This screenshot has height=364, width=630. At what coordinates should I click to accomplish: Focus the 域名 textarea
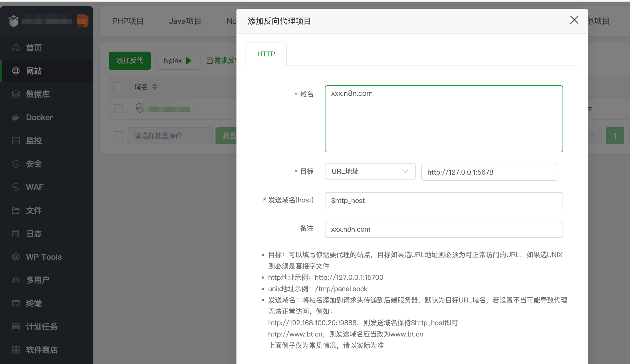[x=444, y=119]
